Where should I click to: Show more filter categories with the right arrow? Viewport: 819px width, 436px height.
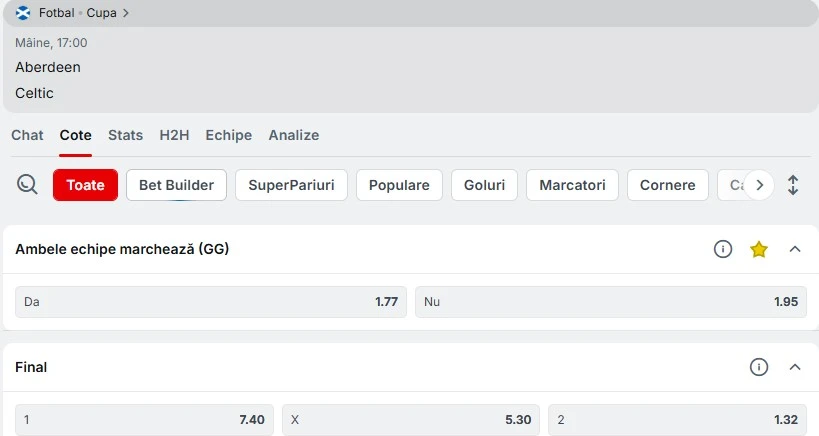pos(759,185)
